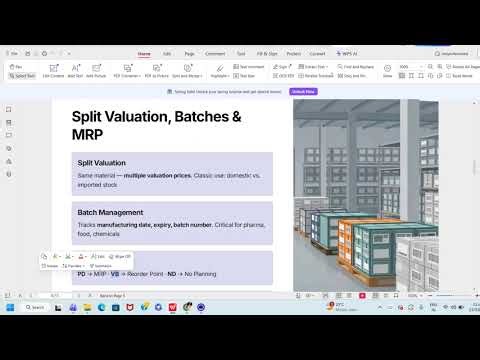Click the Windows taskbar Search box
480x360 pixels.
(35, 307)
